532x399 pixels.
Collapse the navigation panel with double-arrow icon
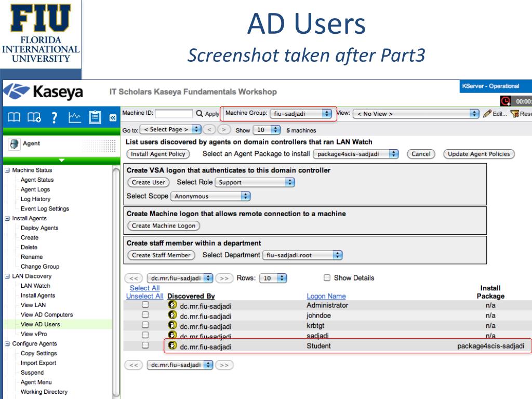113,117
